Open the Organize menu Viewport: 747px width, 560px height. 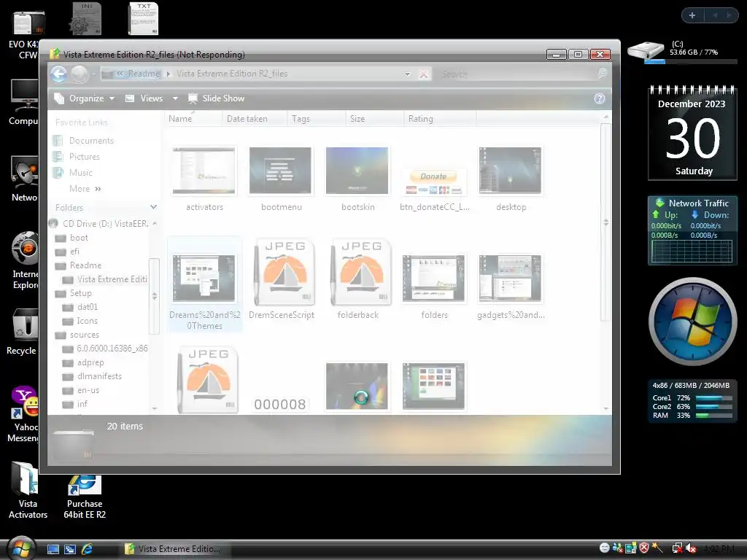coord(85,98)
